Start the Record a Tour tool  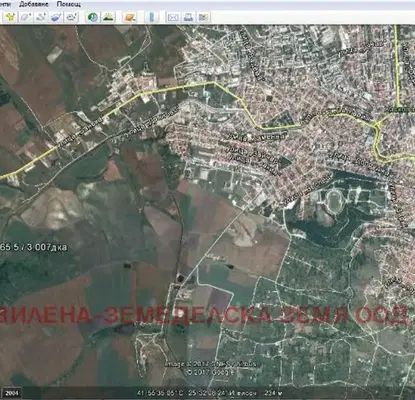coord(72,17)
